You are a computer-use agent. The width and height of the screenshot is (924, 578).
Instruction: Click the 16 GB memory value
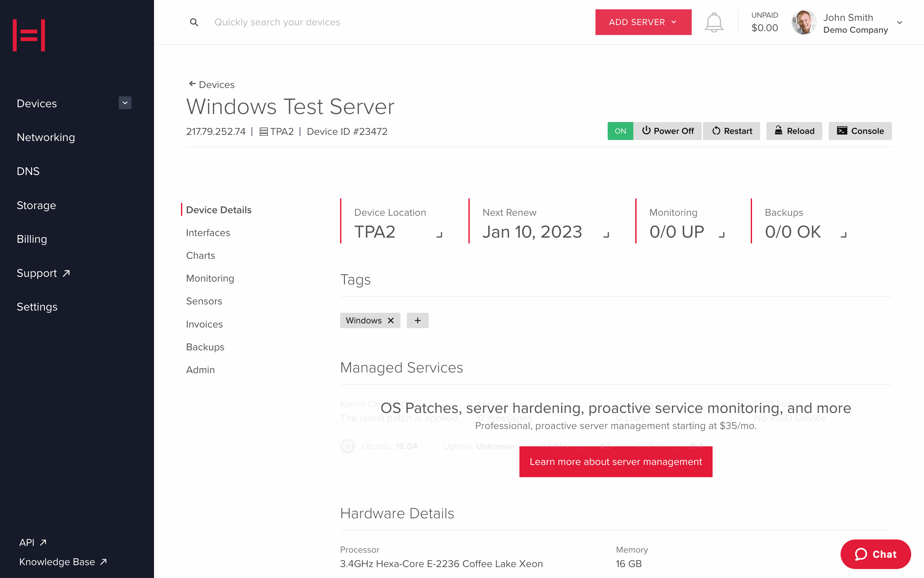(x=629, y=564)
